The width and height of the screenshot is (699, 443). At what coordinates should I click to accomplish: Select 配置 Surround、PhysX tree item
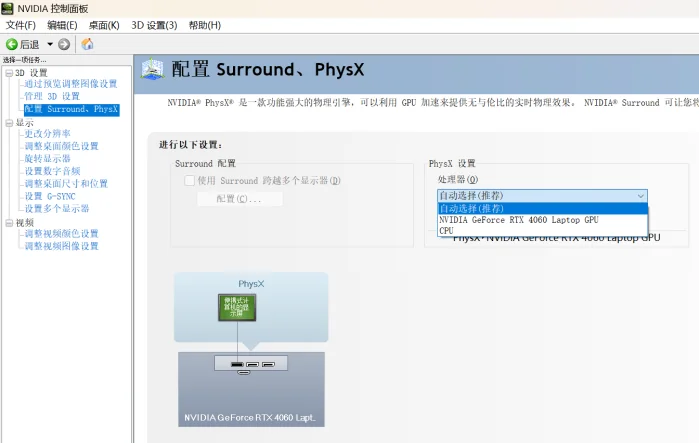coord(71,109)
